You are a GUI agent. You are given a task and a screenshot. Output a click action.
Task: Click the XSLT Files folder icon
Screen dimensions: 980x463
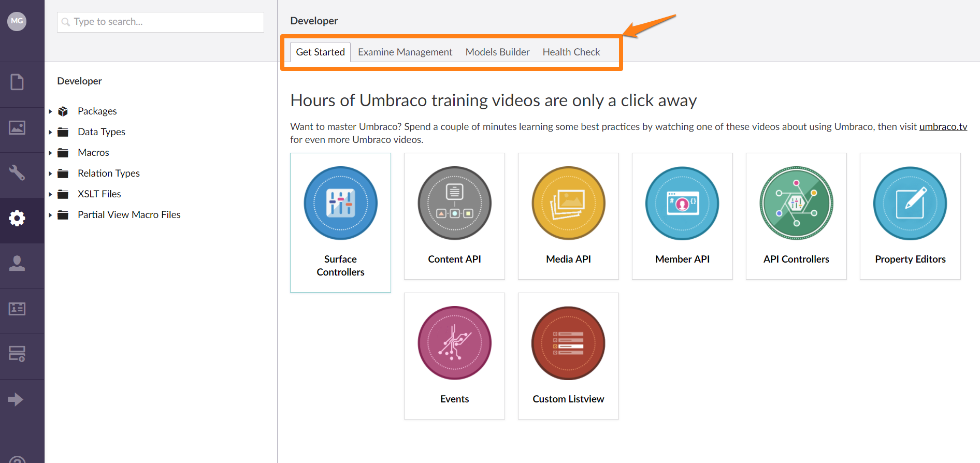(x=63, y=194)
